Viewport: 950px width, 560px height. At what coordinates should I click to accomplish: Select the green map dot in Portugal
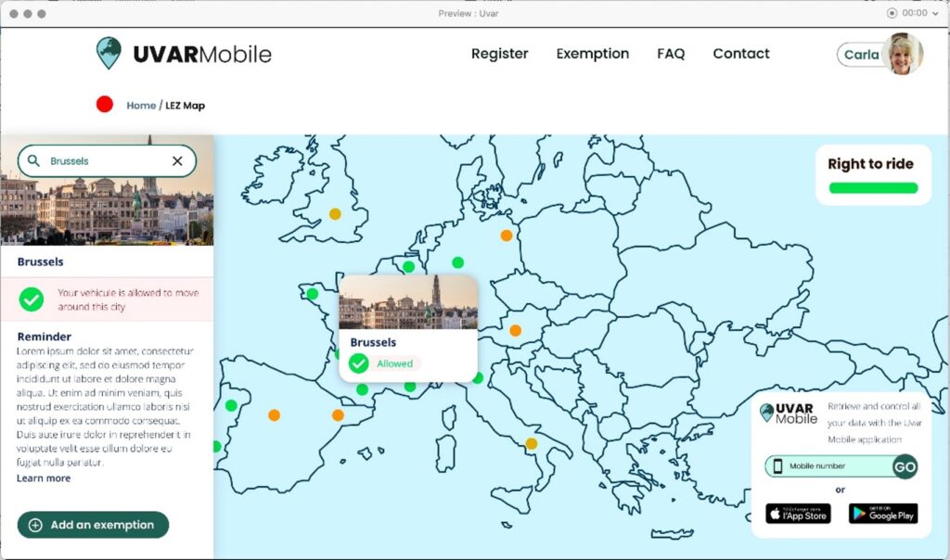point(231,405)
